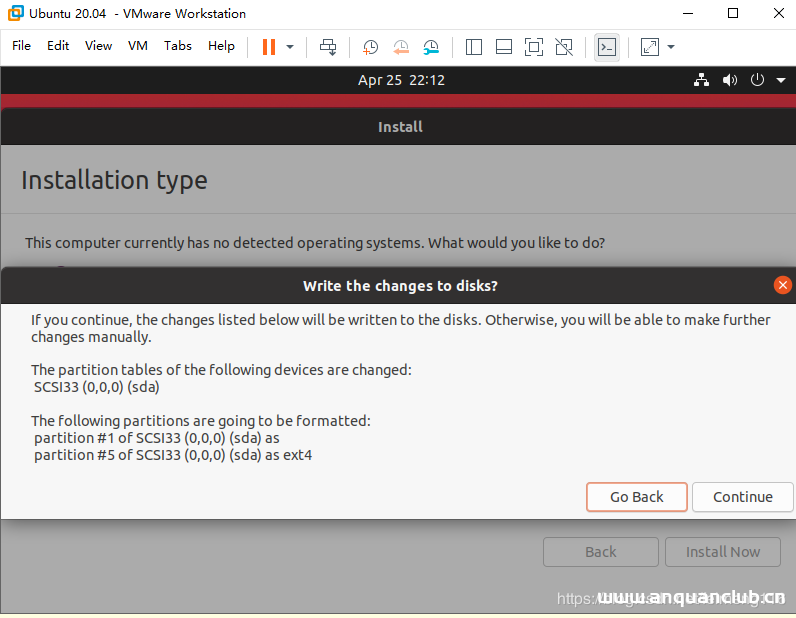Open the snapshot manager icon
Screen dimensions: 796x618
point(431,47)
